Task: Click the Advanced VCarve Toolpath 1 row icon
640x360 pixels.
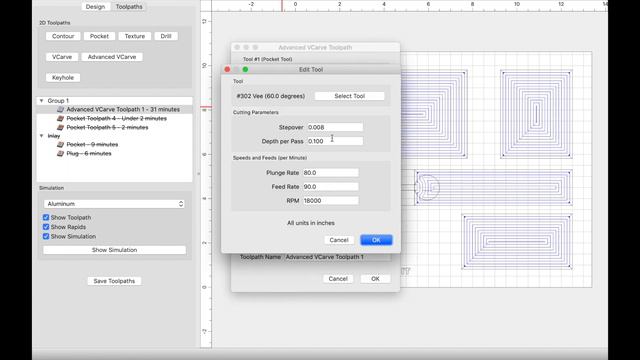Action: pyautogui.click(x=60, y=109)
